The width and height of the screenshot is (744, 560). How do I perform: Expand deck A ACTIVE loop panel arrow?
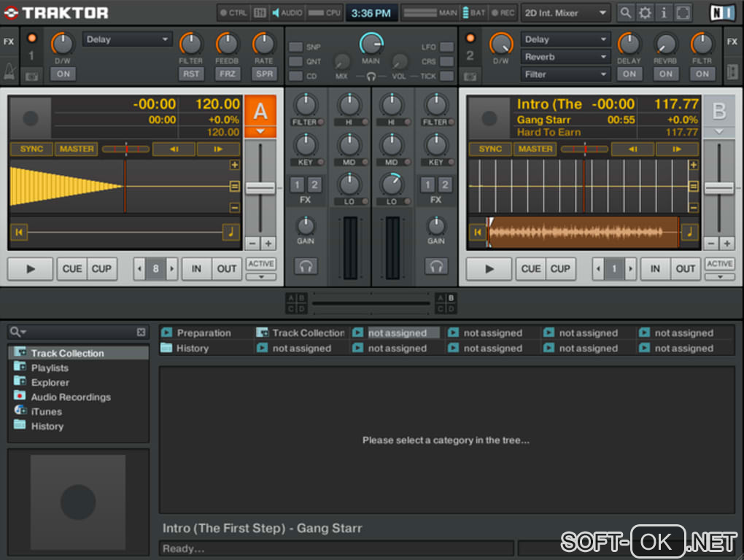(x=261, y=277)
